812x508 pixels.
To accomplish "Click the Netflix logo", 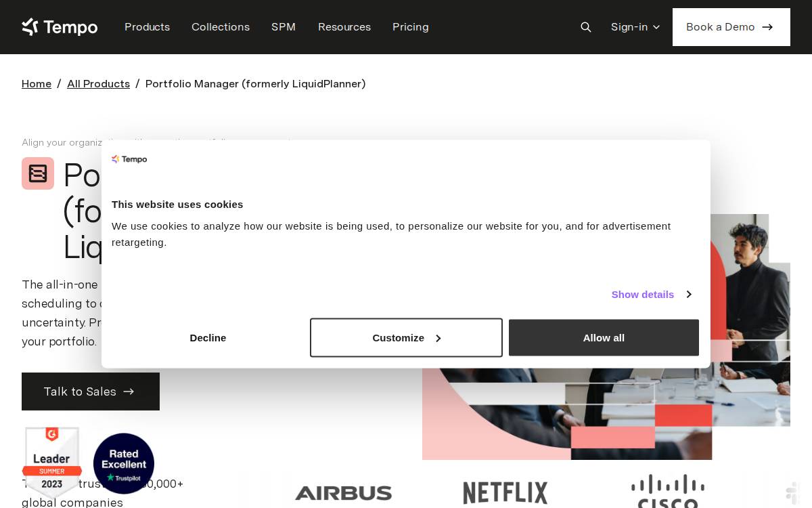I will click(x=505, y=493).
